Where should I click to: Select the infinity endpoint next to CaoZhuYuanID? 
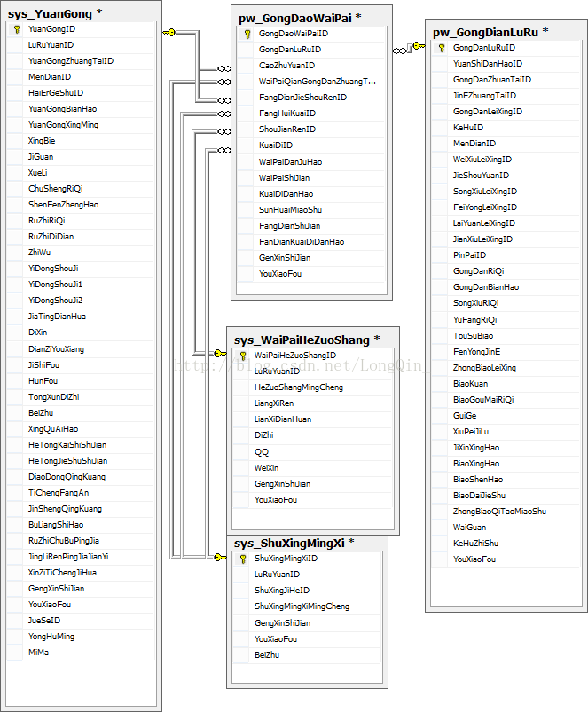[x=224, y=68]
